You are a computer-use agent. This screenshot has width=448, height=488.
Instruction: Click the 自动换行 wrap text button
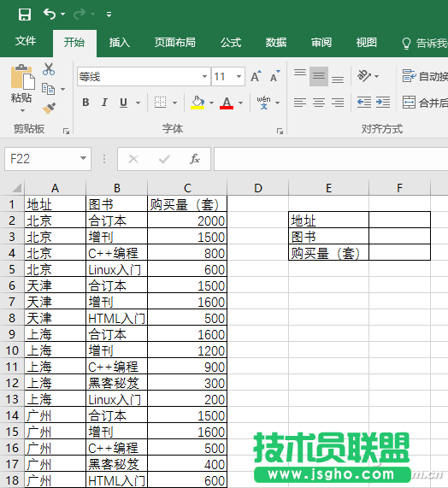[x=425, y=76]
